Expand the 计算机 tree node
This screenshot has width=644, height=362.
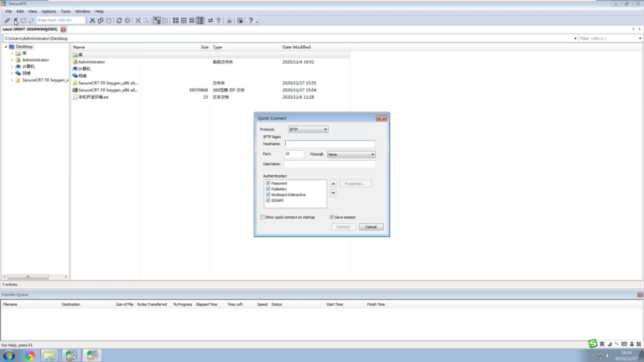12,66
